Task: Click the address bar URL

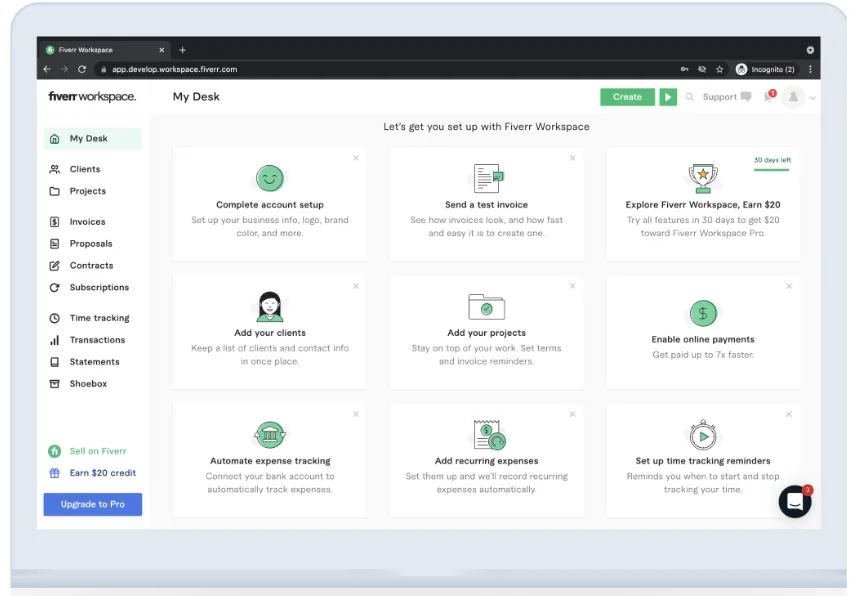Action: click(175, 69)
